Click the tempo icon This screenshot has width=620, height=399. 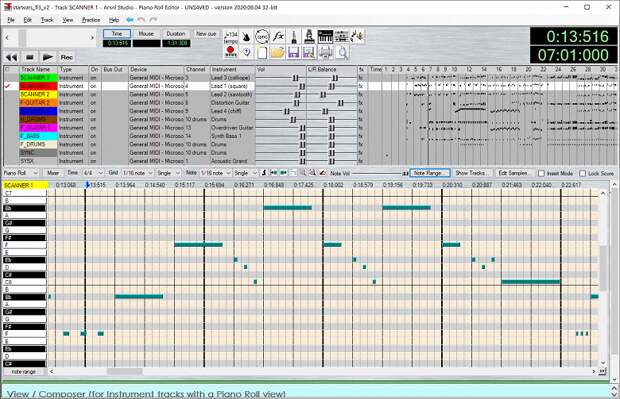tap(231, 37)
